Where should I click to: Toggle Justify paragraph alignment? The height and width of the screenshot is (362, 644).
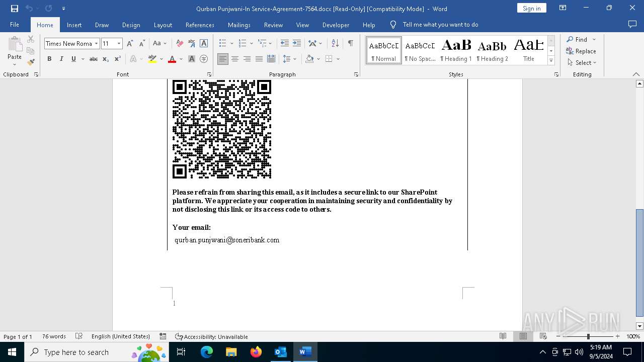tap(259, 59)
